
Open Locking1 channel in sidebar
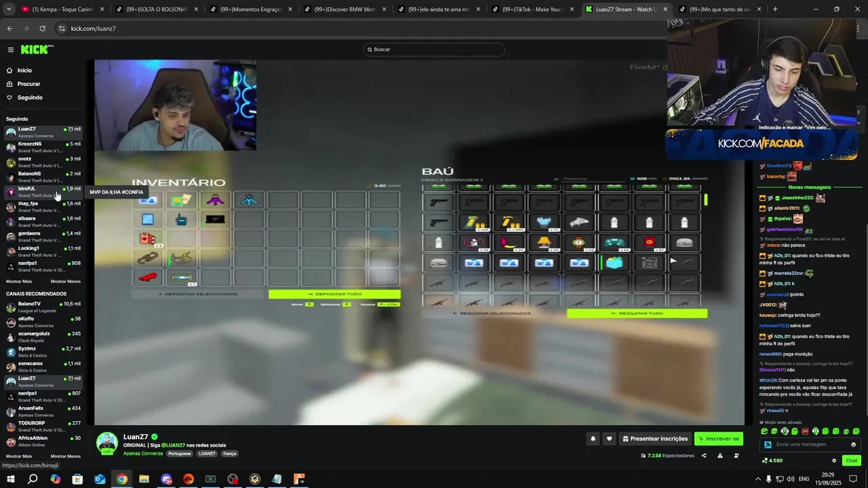tap(43, 251)
